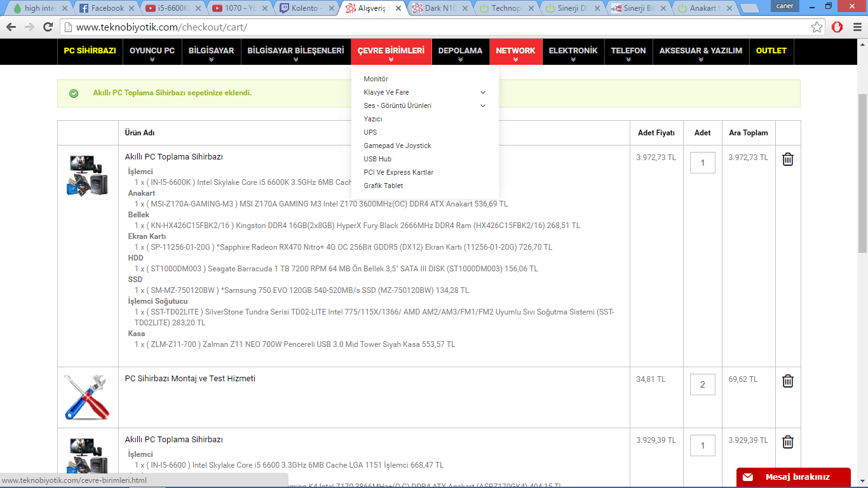
Task: Click the Kingston DDR4 16GB HyperX line
Action: point(357,226)
